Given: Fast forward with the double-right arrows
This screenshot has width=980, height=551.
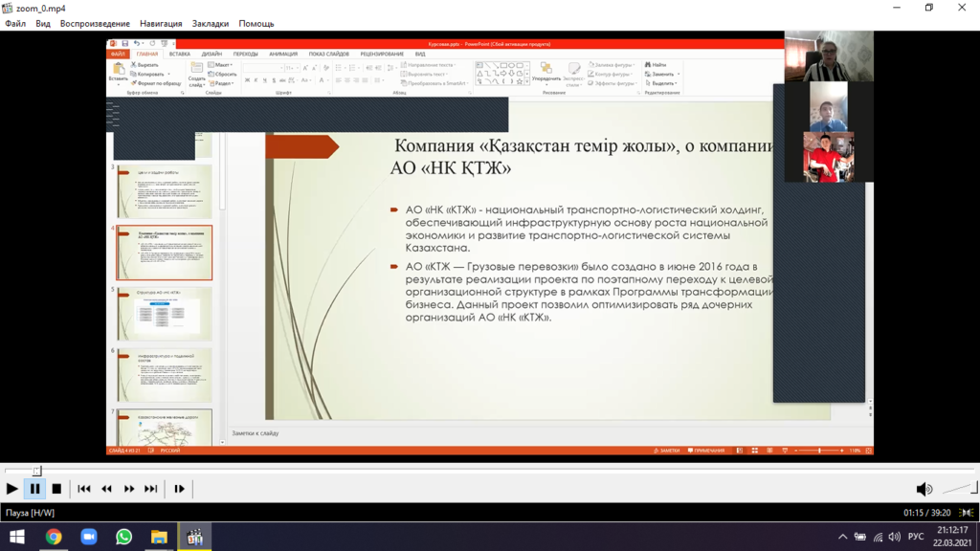Looking at the screenshot, I should point(129,489).
